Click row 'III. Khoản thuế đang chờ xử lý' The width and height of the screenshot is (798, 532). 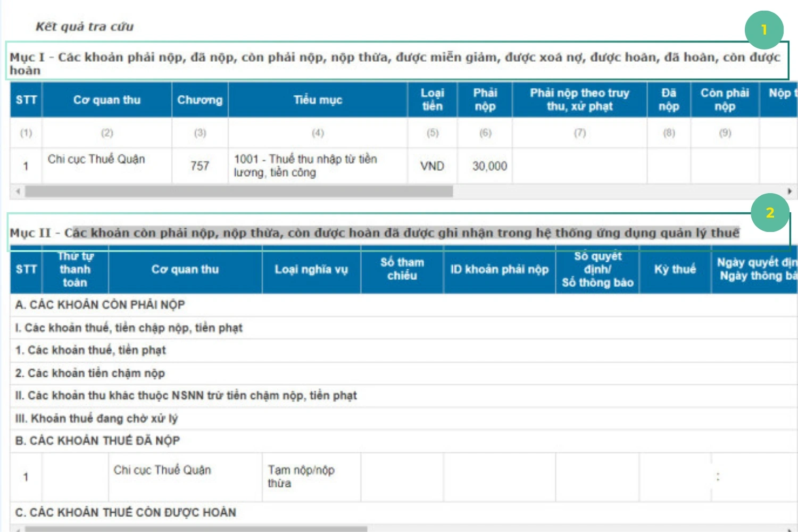403,419
